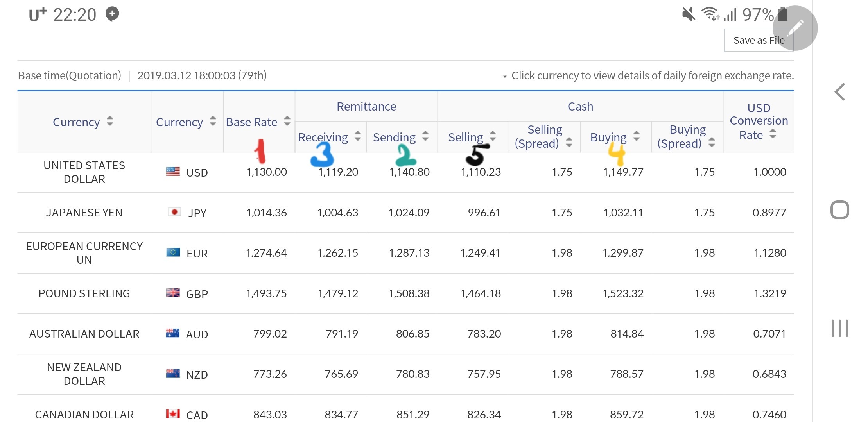Sort by USD Conversion Rate arrows

point(773,134)
